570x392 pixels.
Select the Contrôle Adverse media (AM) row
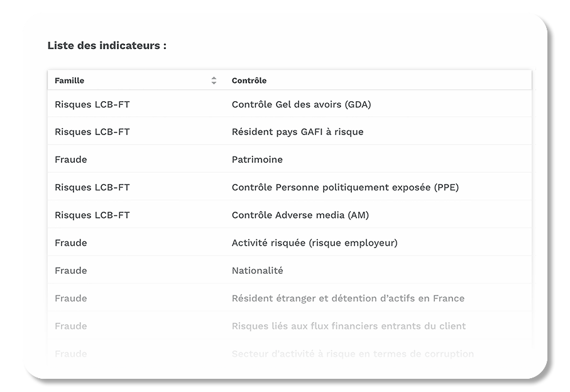(302, 214)
